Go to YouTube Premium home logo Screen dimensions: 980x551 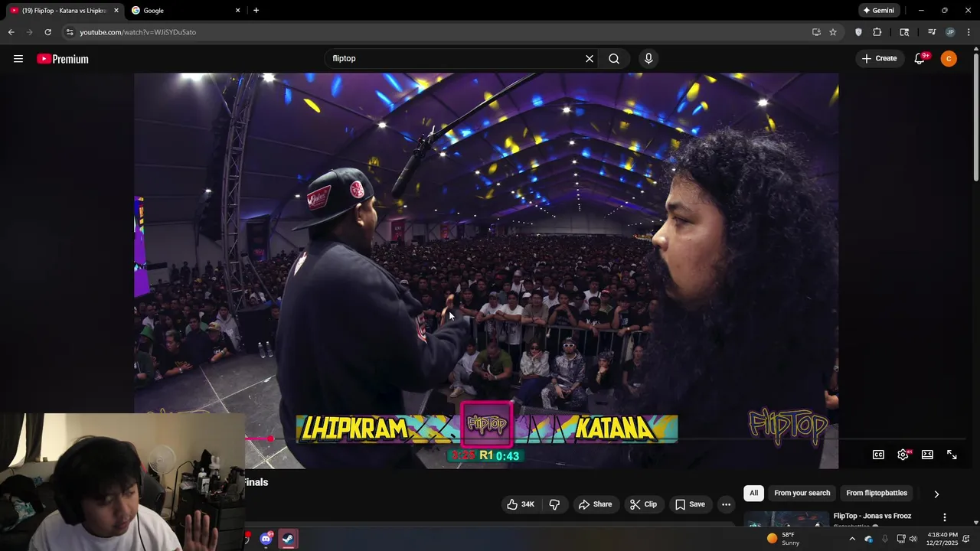click(63, 59)
